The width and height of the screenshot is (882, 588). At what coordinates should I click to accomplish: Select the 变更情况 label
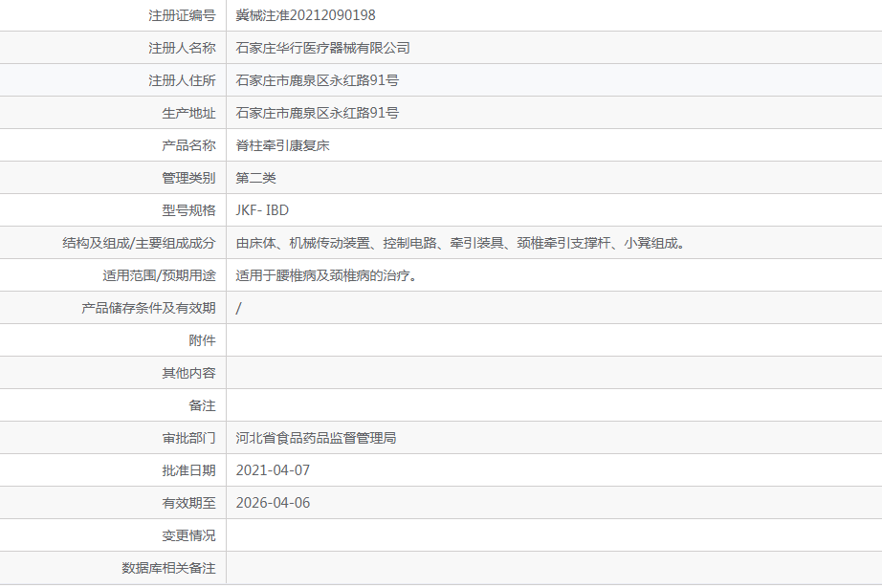click(188, 535)
